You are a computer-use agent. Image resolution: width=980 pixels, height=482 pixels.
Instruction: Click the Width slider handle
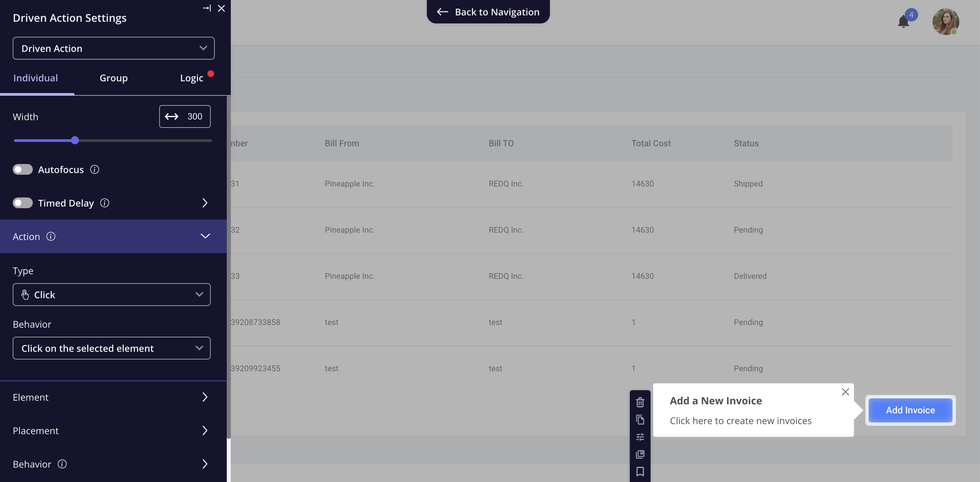pyautogui.click(x=75, y=141)
